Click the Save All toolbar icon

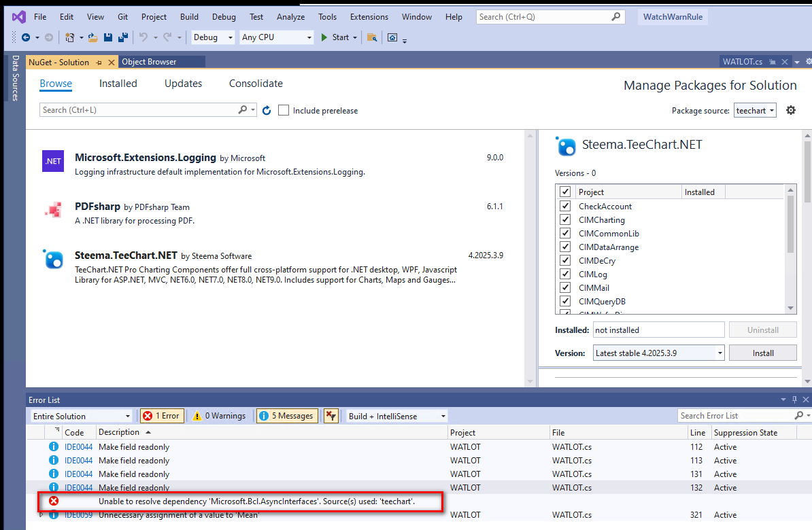point(123,37)
